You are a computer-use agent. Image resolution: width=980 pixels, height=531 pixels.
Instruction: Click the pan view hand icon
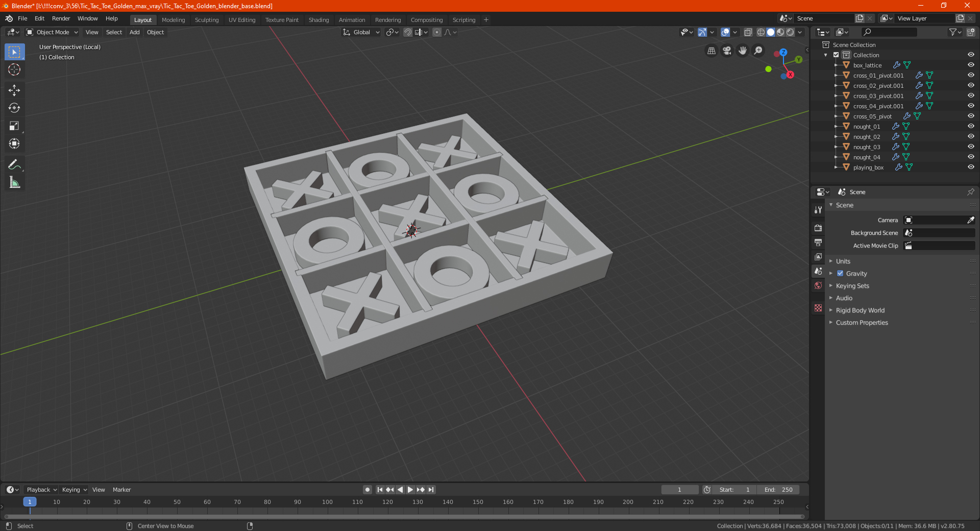[x=743, y=51]
